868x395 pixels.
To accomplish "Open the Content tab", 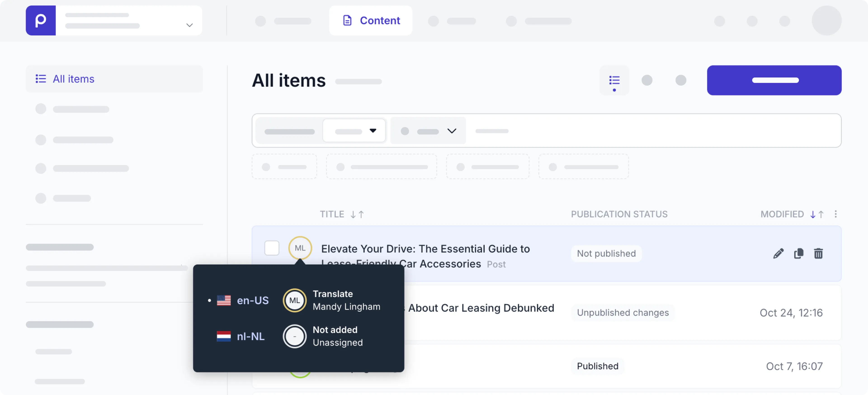I will (x=371, y=21).
